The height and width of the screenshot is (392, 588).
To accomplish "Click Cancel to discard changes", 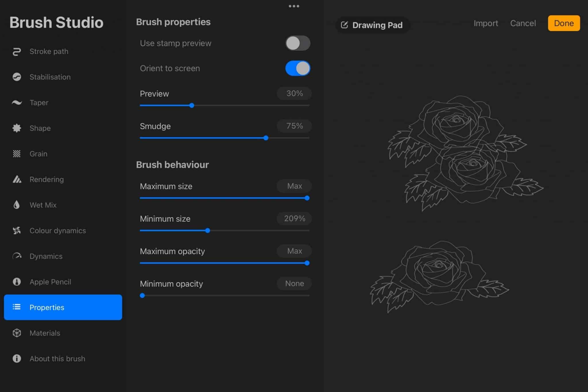I will (523, 23).
